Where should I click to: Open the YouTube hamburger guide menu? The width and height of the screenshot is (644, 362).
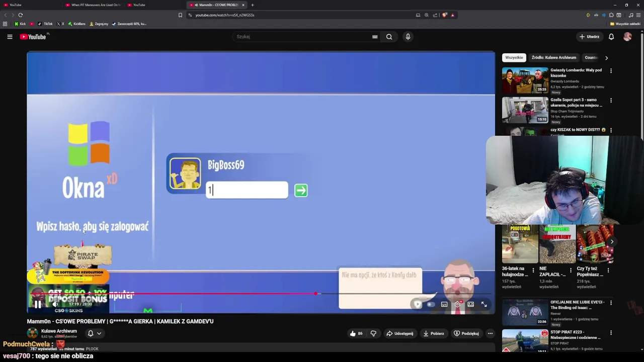tap(10, 37)
